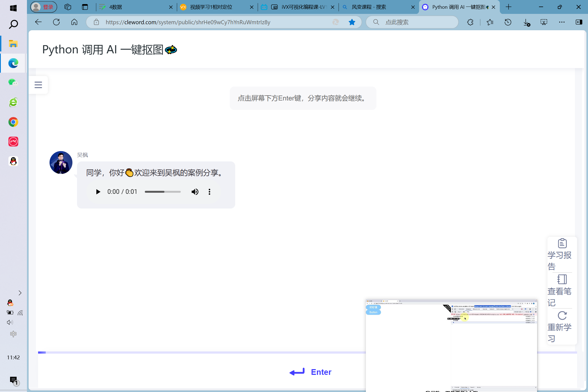Open Edge settings and more menu

tap(562, 22)
